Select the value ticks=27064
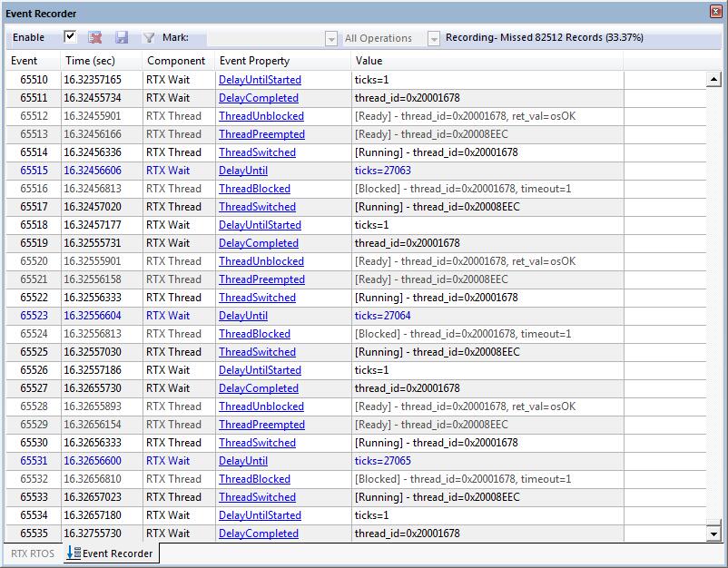 point(382,316)
